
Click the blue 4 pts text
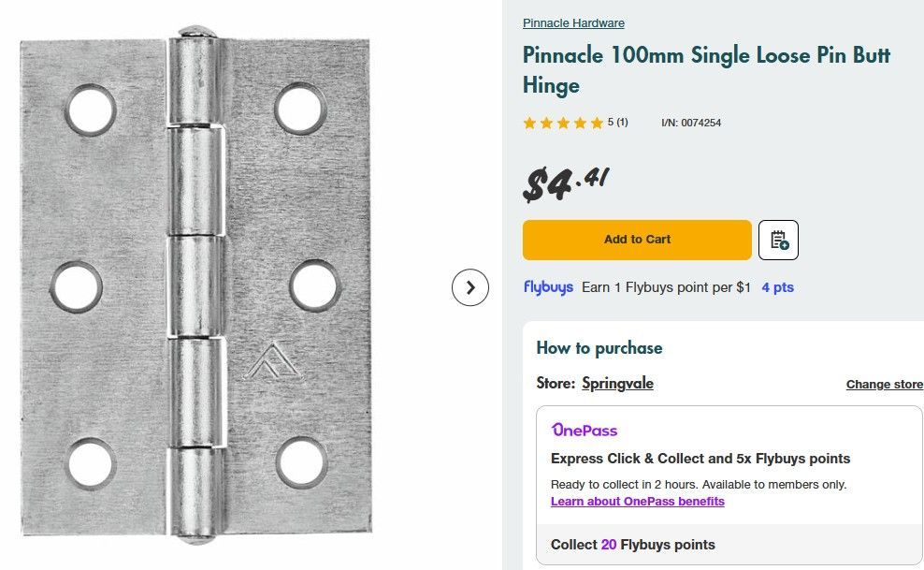click(x=777, y=287)
